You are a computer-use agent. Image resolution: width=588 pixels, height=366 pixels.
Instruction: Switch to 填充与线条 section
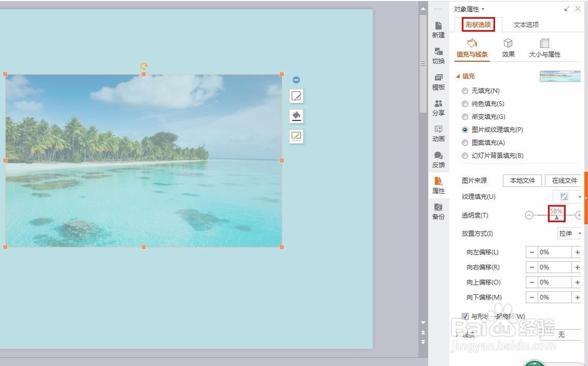point(472,48)
